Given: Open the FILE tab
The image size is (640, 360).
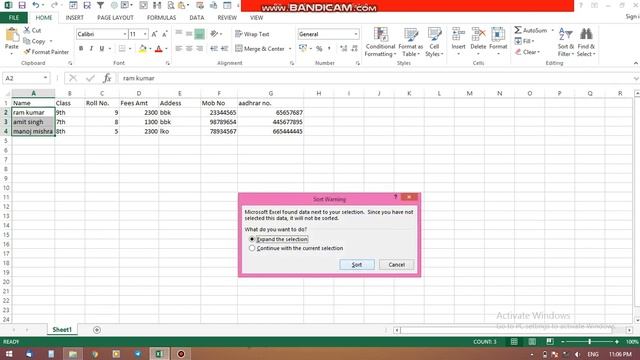Looking at the screenshot, I should point(14,18).
